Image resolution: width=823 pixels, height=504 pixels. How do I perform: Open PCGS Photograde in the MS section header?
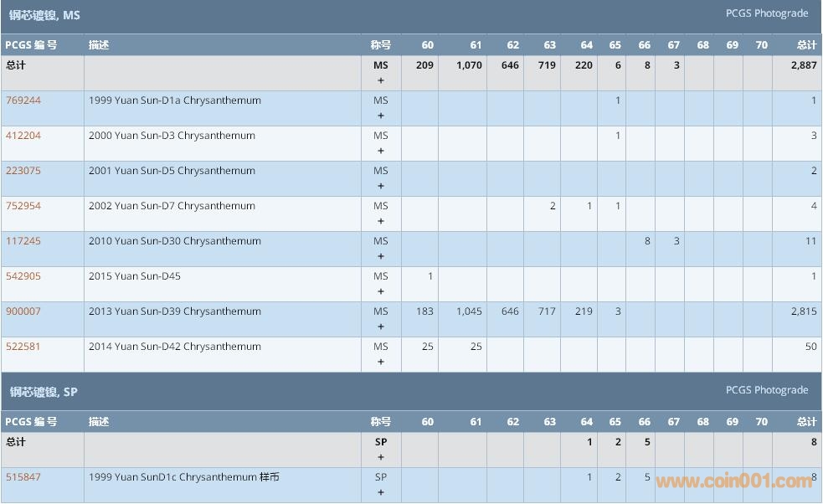(x=766, y=13)
